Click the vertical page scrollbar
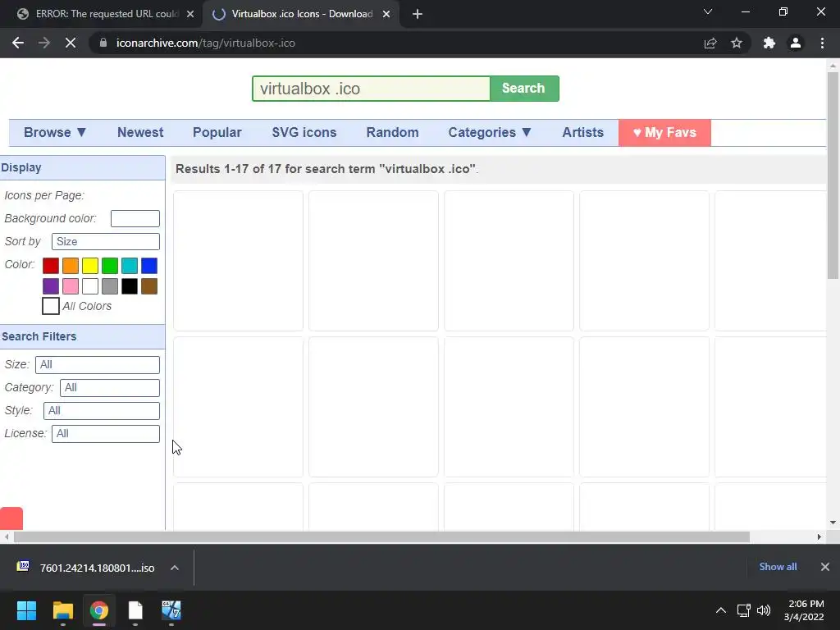 click(833, 176)
